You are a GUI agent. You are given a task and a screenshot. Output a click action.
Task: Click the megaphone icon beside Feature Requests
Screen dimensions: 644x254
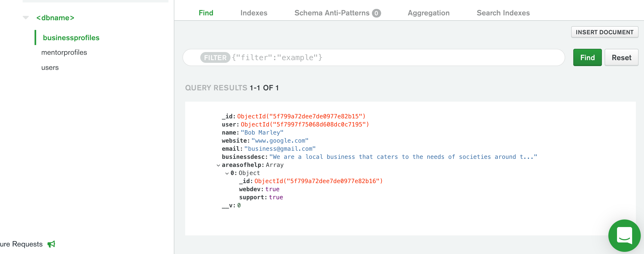point(51,244)
